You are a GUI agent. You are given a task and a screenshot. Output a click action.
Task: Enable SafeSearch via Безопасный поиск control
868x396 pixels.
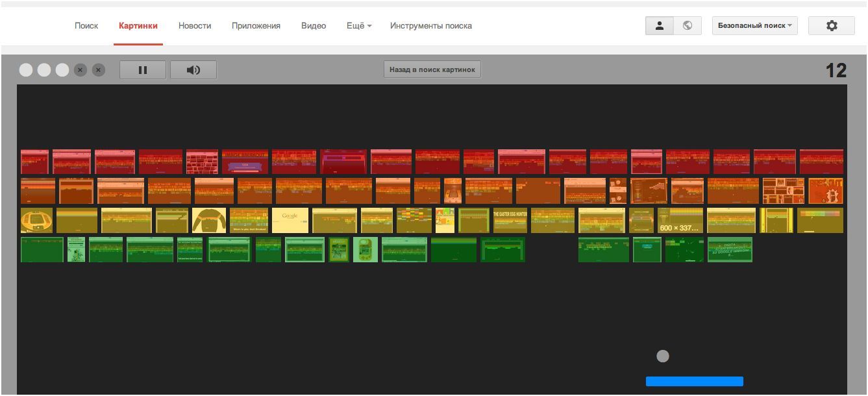tap(755, 26)
